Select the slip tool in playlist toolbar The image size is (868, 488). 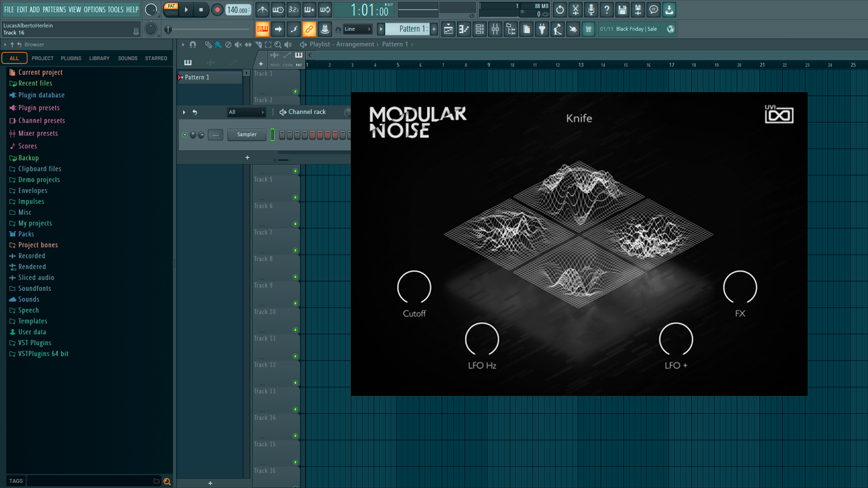(x=248, y=44)
